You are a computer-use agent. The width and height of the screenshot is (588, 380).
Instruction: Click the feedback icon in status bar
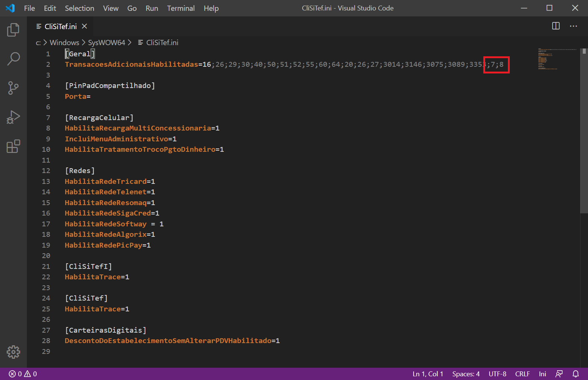tap(559, 374)
